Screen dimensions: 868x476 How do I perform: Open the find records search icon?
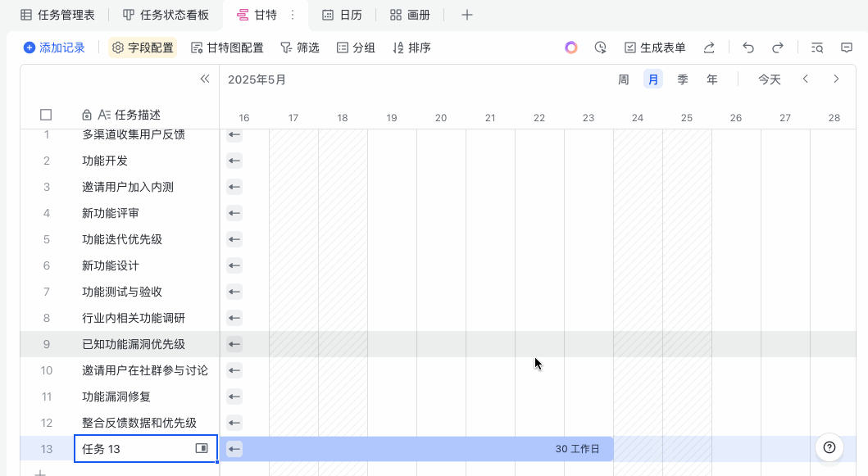click(817, 48)
